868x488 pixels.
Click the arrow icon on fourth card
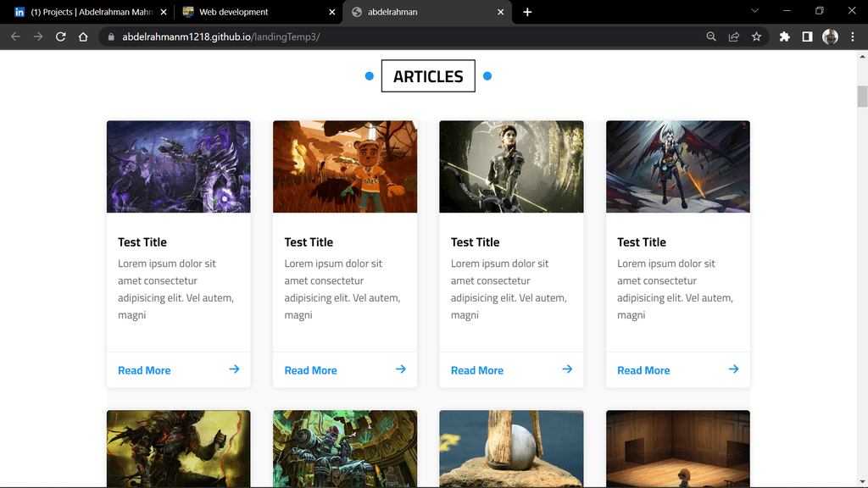[733, 369]
